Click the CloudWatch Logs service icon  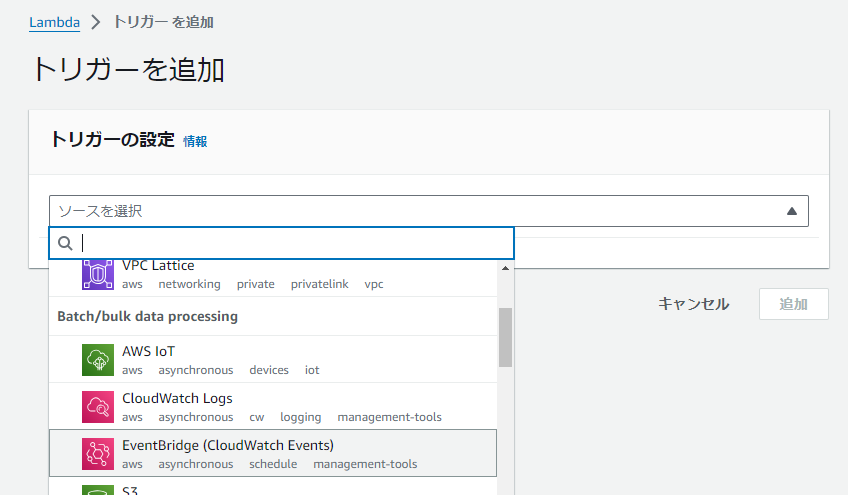pos(98,407)
